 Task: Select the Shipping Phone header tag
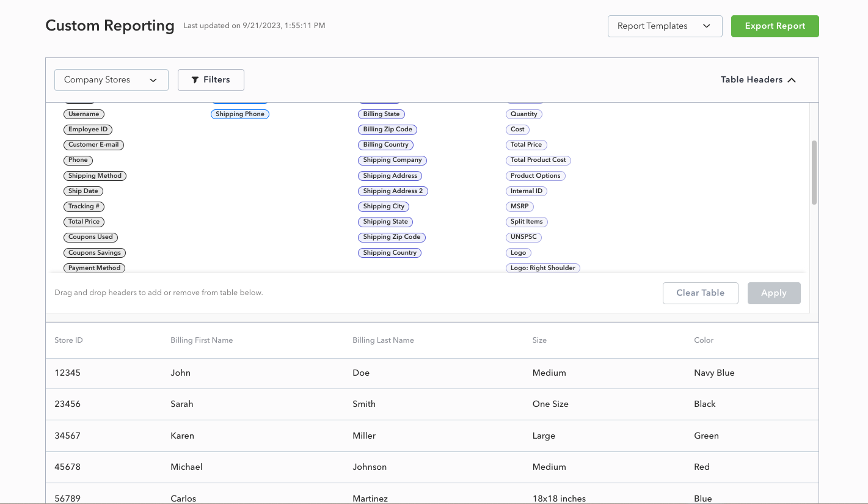pos(240,114)
